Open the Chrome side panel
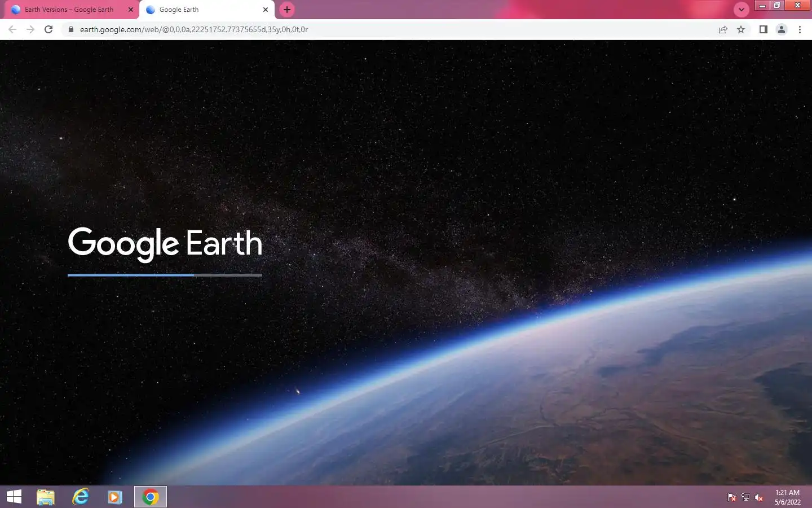The image size is (812, 508). [x=763, y=29]
